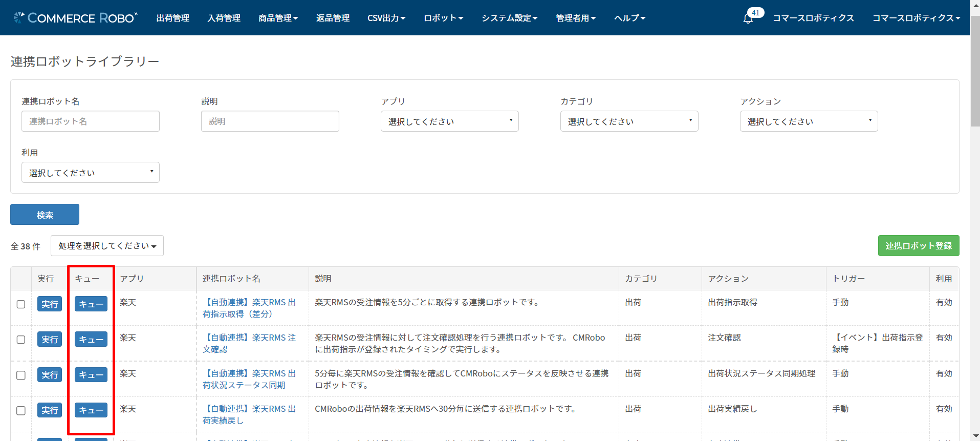Click the 【イベント】出荷指示登録時 trigger cell
This screenshot has height=441, width=980.
tap(877, 343)
